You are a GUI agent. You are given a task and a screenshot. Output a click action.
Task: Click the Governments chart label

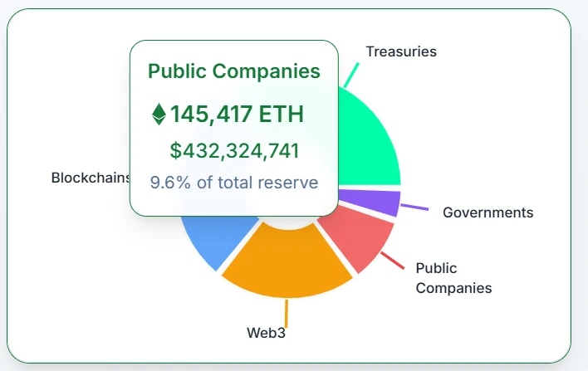pyautogui.click(x=488, y=212)
